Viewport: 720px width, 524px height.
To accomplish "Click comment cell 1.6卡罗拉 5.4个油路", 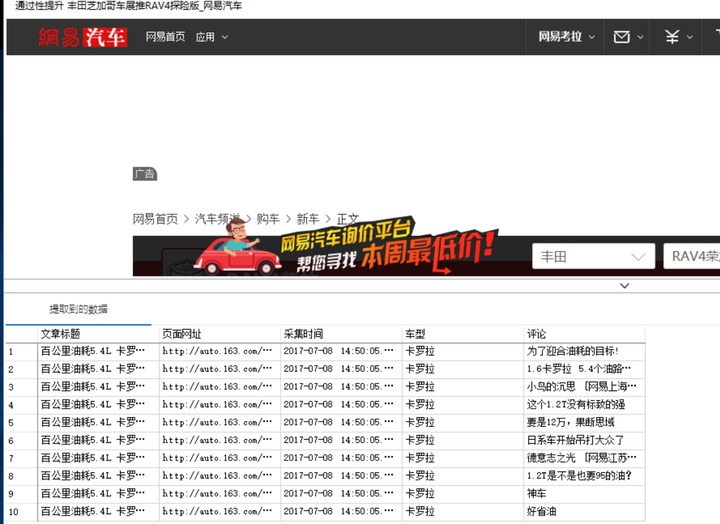I will coord(585,369).
